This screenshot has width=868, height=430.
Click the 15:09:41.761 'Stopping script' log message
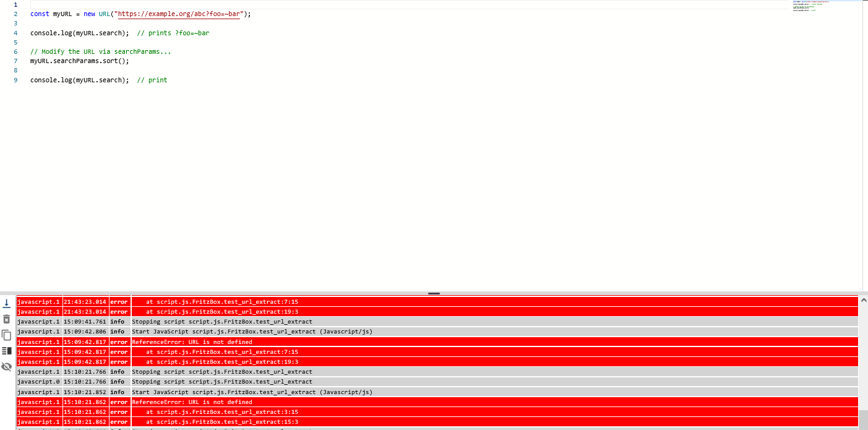pyautogui.click(x=494, y=322)
